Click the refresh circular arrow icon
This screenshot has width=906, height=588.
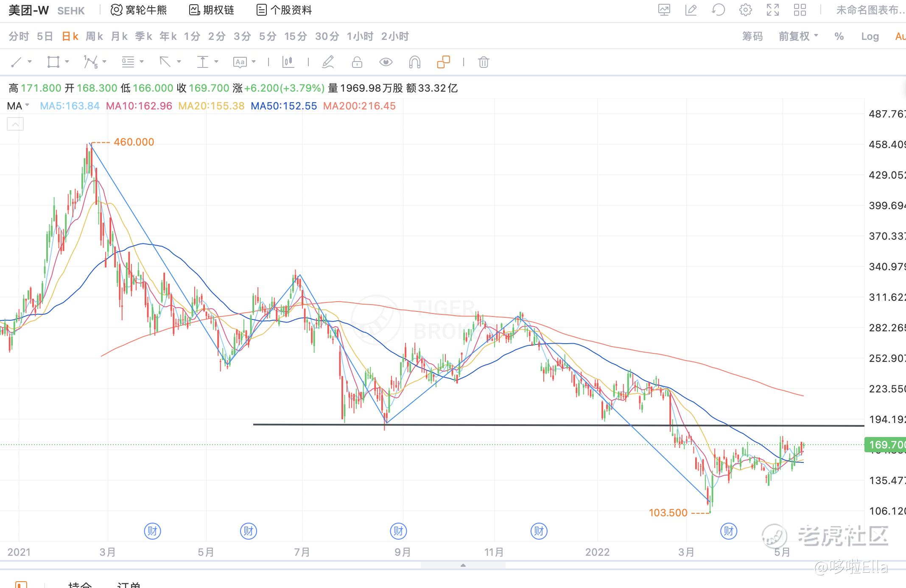pos(718,10)
